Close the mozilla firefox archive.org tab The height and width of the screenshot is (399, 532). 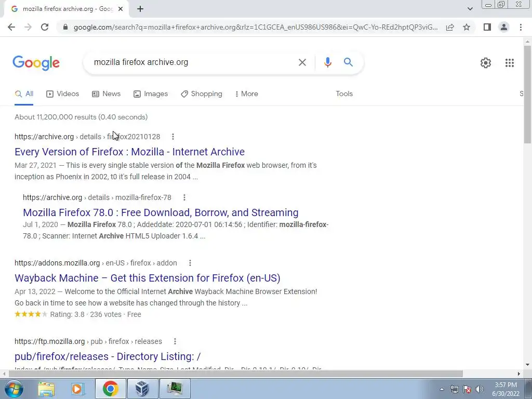coord(121,9)
